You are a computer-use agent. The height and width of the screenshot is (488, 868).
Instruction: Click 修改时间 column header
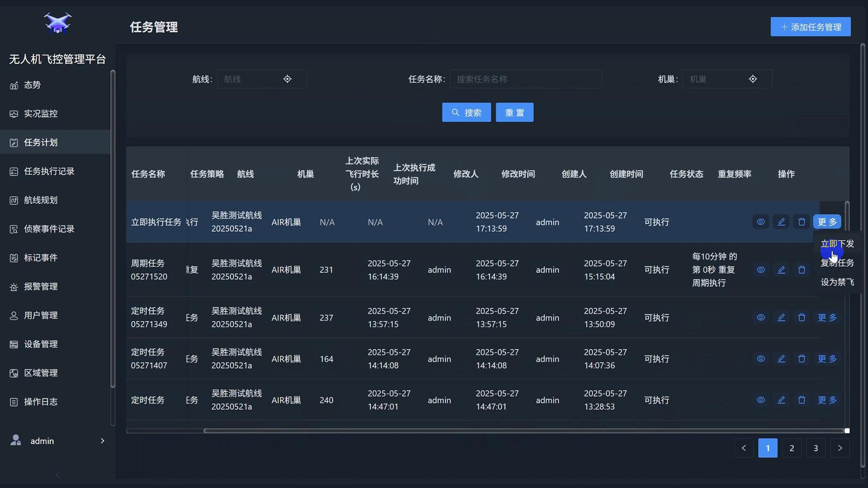(x=518, y=174)
